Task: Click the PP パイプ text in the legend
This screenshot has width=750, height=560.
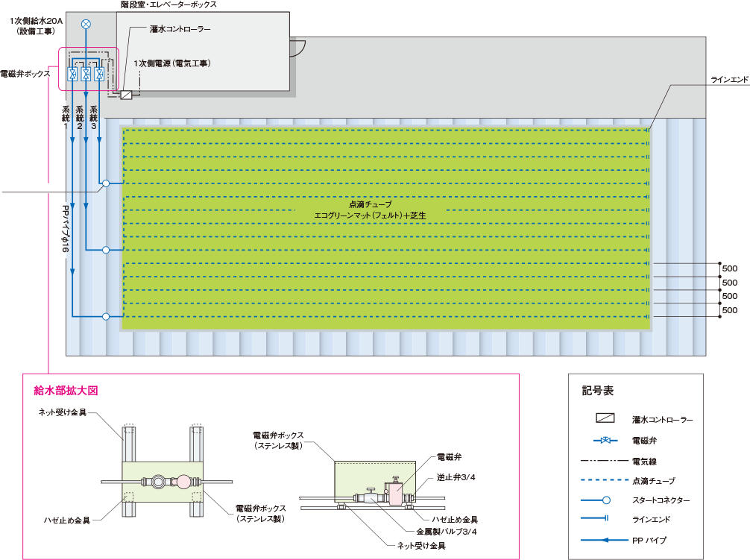Action: 649,541
